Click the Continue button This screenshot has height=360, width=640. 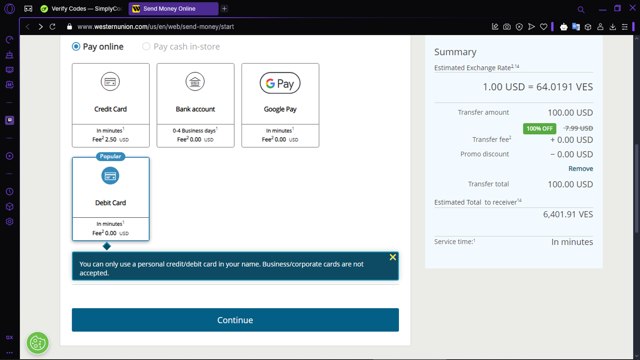tap(235, 320)
